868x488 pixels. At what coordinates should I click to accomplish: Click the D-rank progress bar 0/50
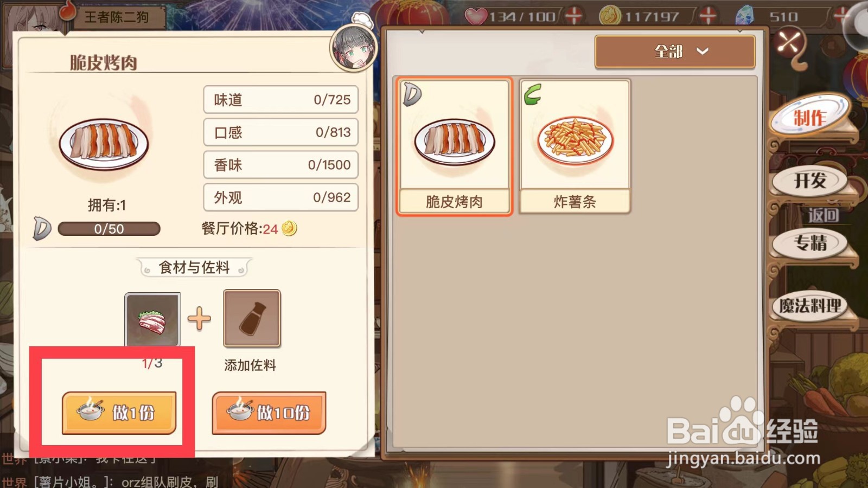(109, 229)
